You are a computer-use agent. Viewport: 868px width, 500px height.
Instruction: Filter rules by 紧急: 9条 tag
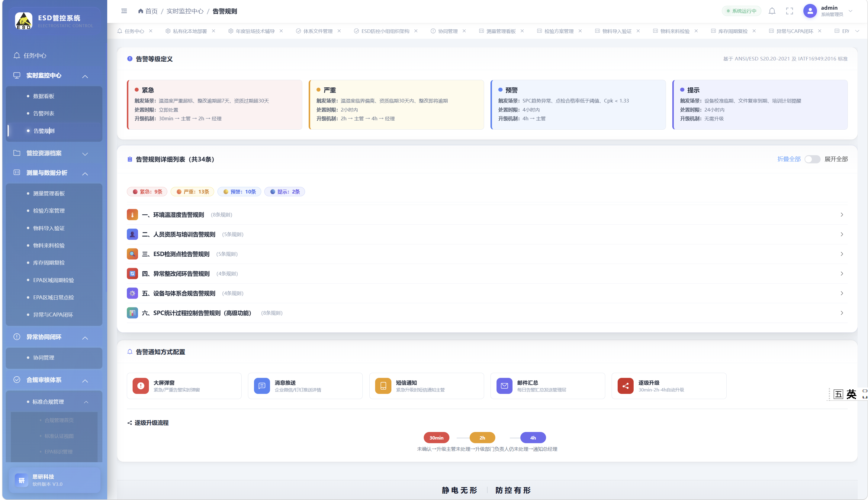click(147, 192)
